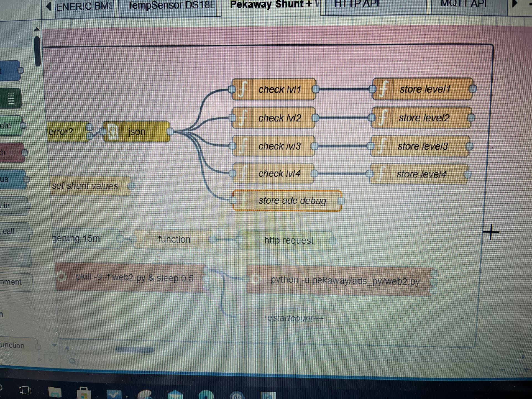Click Task View icon on the taskbar
532x399 pixels.
coord(25,390)
